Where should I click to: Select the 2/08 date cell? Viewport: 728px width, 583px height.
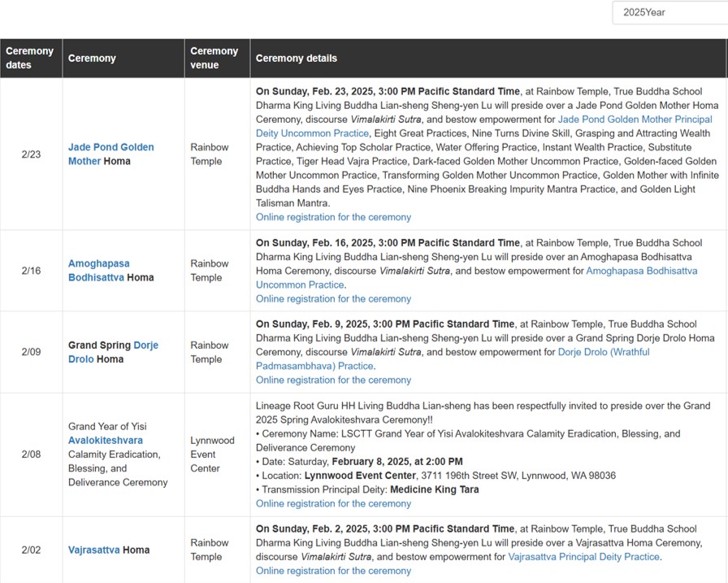[31, 455]
